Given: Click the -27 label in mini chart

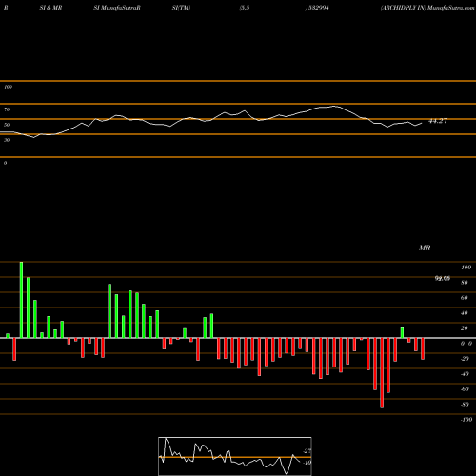Looking at the screenshot, I should tap(307, 451).
